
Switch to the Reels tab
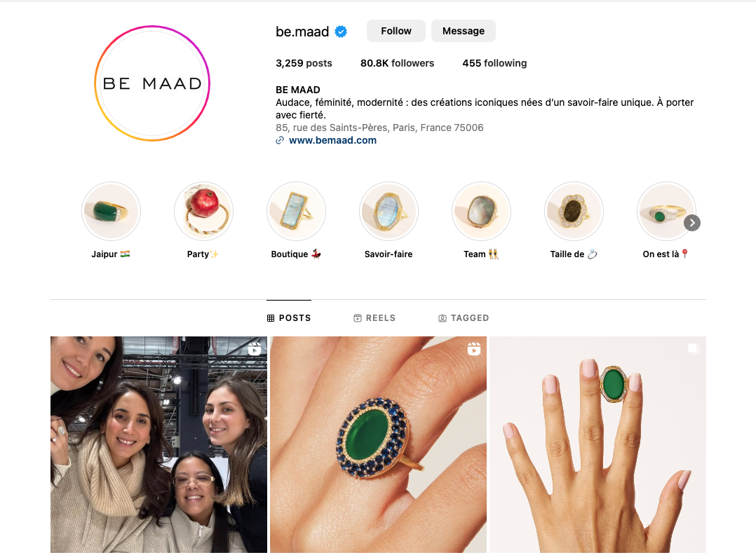374,318
